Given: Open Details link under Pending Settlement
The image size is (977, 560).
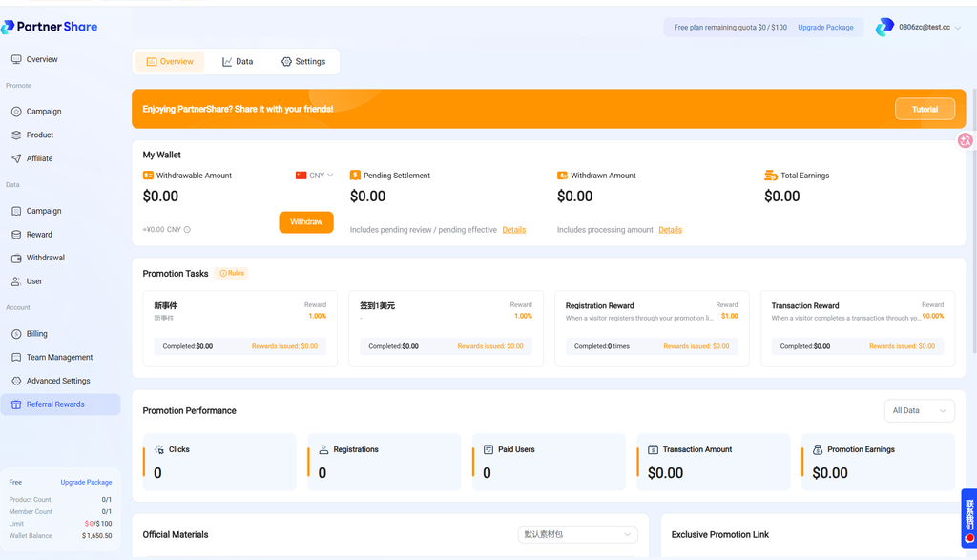Looking at the screenshot, I should click(514, 230).
